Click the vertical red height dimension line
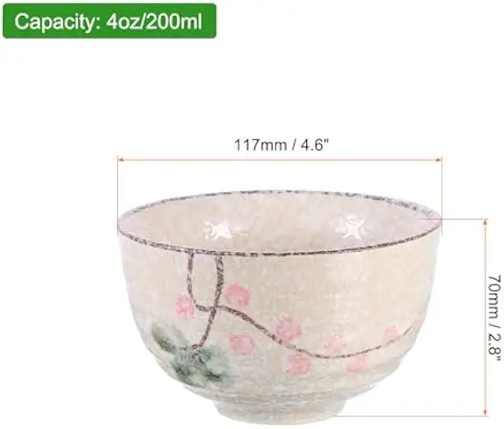Image resolution: width=504 pixels, height=429 pixels. tap(486, 318)
